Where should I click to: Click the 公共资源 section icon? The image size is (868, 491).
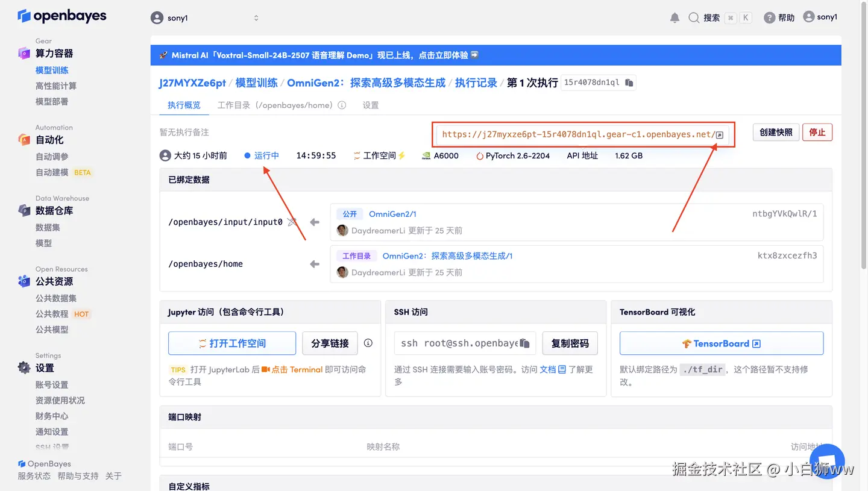point(24,281)
